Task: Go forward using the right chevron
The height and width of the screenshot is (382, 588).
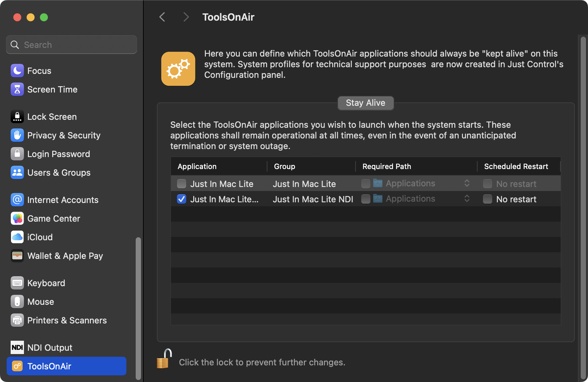Action: point(186,17)
